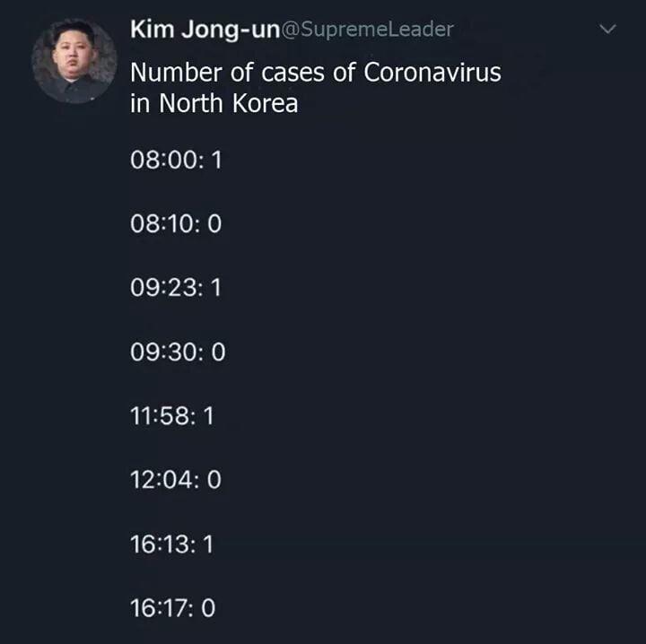Click the 08:00 timestamp

point(165,161)
